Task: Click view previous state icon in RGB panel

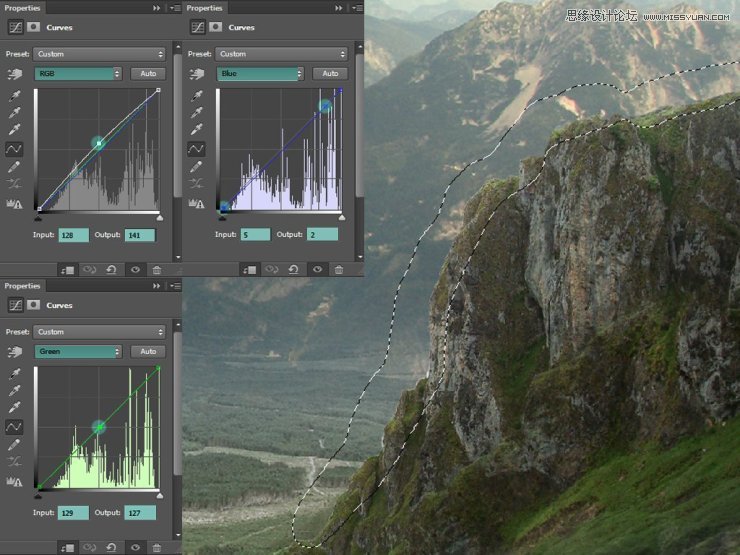Action: pyautogui.click(x=89, y=270)
